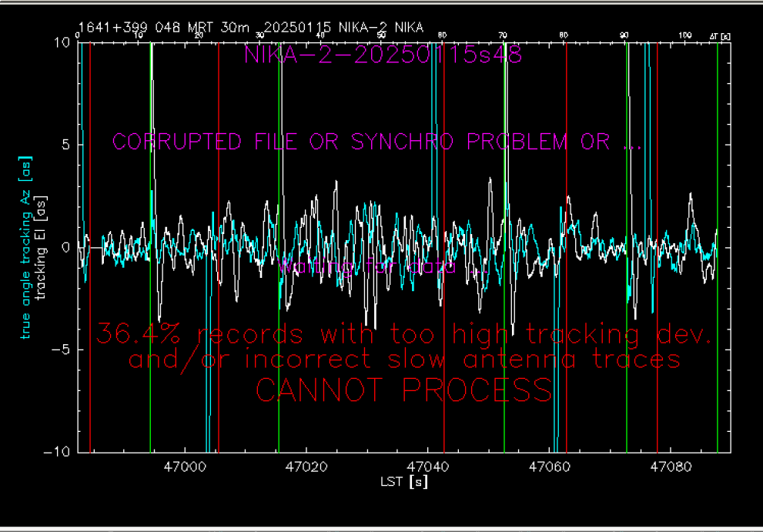Image resolution: width=763 pixels, height=532 pixels.
Task: Click the red "CANNOT PROCESS" warning text
Action: click(403, 390)
